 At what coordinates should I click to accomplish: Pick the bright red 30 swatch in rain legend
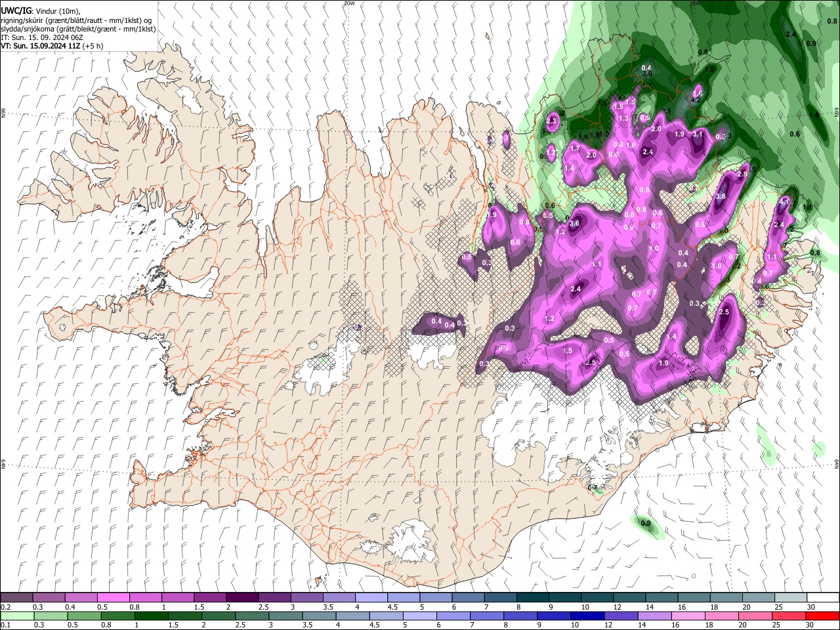click(x=823, y=616)
